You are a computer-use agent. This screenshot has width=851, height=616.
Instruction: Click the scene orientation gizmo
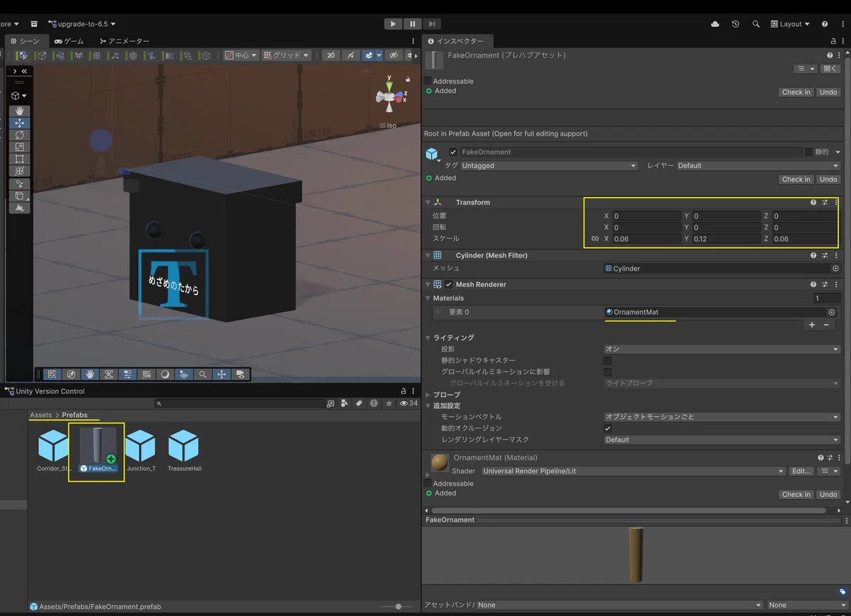pos(390,96)
